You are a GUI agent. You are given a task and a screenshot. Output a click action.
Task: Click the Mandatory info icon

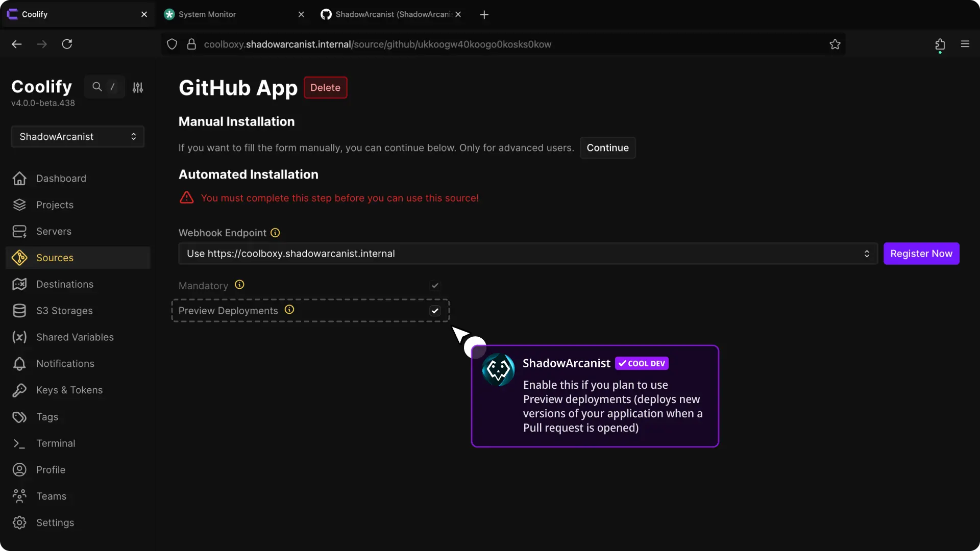click(239, 285)
